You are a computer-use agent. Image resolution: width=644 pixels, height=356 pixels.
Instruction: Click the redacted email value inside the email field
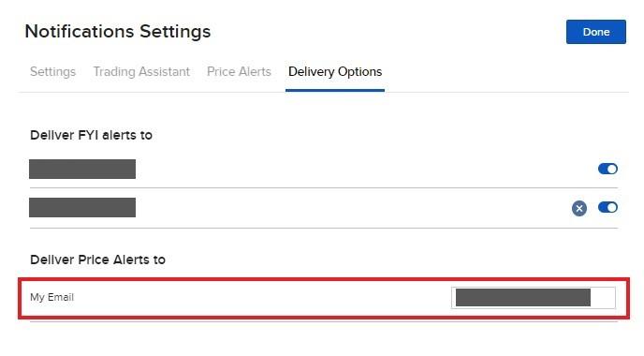coord(523,298)
